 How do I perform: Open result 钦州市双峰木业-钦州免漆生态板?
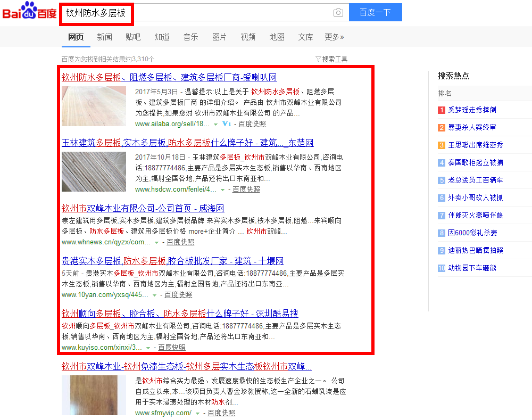pos(187,366)
